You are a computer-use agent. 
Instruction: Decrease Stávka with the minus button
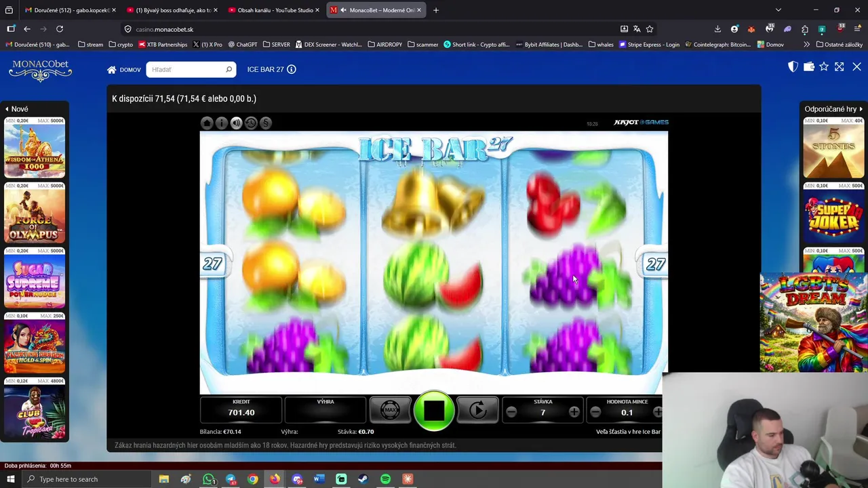(511, 412)
